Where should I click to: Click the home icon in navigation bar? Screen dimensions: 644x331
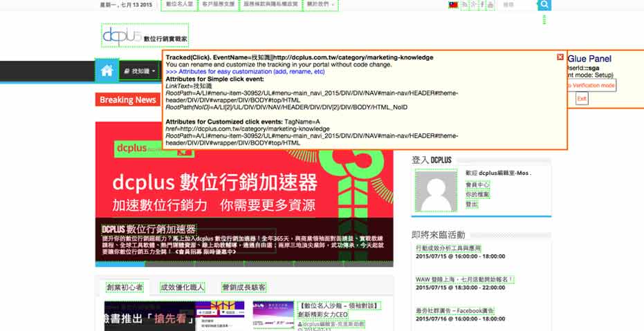point(107,71)
